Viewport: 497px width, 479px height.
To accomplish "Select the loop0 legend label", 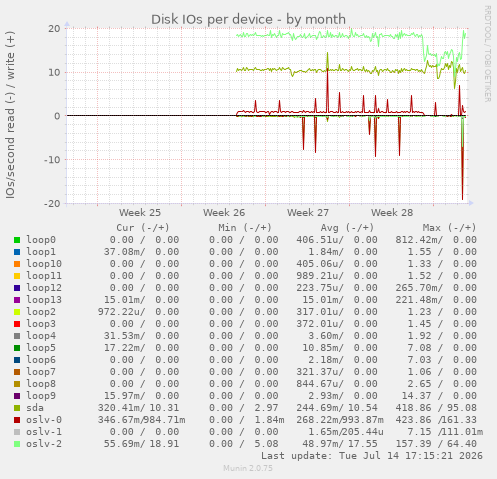I will pos(41,240).
